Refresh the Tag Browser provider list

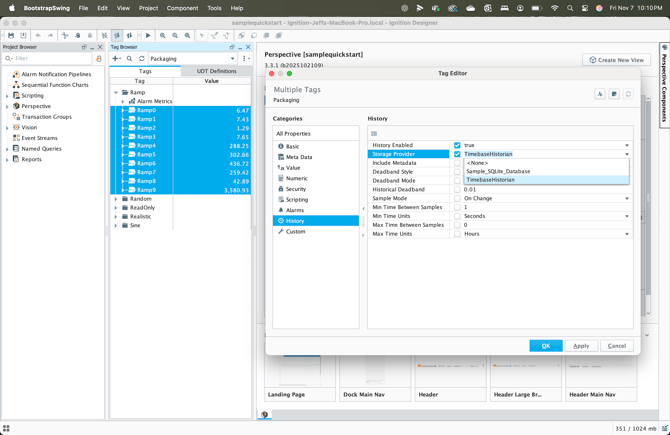(142, 59)
